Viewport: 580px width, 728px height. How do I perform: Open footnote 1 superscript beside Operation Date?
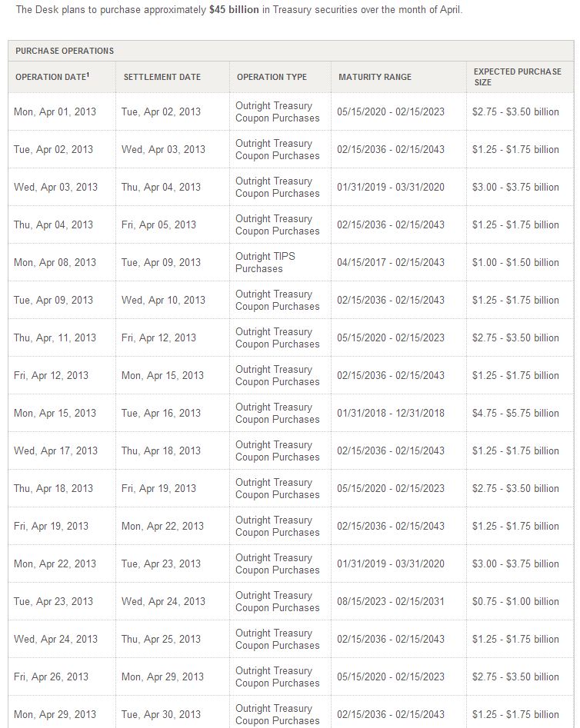point(88,75)
